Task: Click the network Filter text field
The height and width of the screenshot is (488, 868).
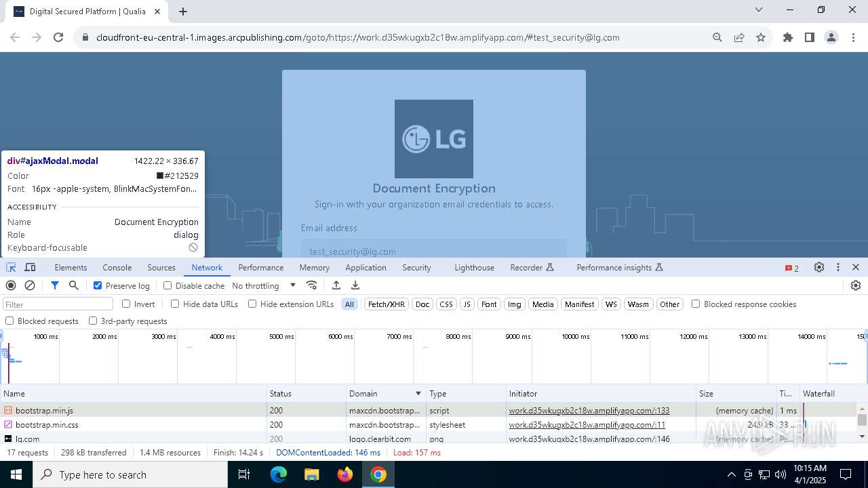Action: pyautogui.click(x=58, y=304)
